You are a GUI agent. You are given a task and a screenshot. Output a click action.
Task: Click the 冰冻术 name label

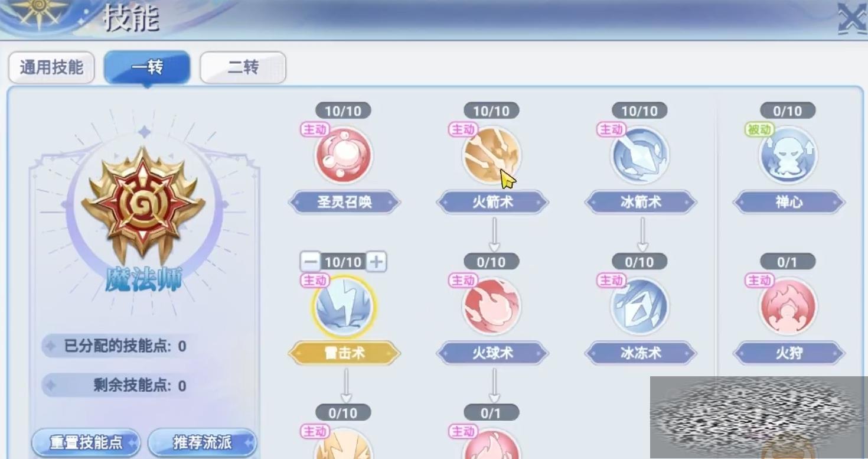point(641,353)
